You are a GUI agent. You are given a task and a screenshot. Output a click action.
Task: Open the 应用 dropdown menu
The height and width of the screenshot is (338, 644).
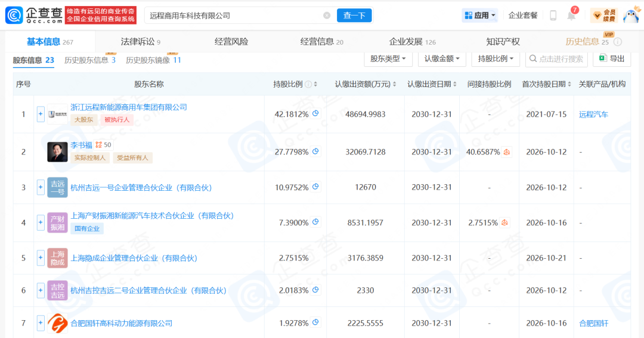tap(479, 15)
